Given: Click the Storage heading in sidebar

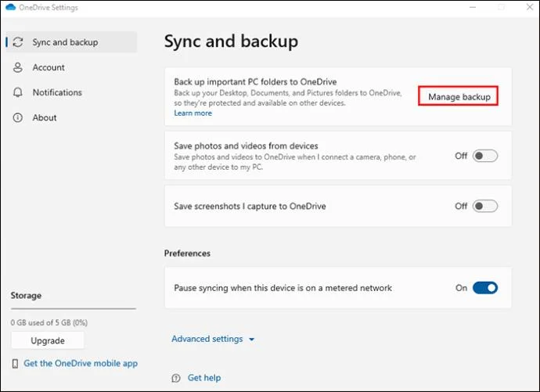Looking at the screenshot, I should (x=26, y=296).
